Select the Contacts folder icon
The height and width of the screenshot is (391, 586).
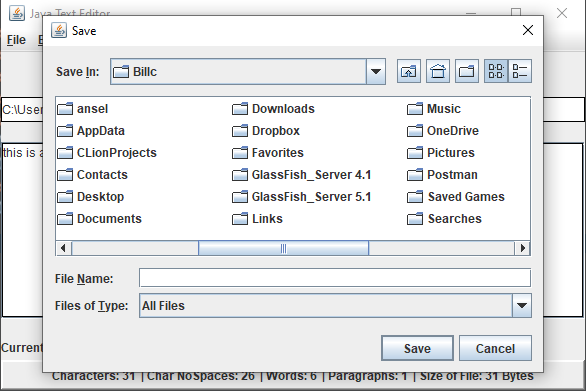[65, 175]
